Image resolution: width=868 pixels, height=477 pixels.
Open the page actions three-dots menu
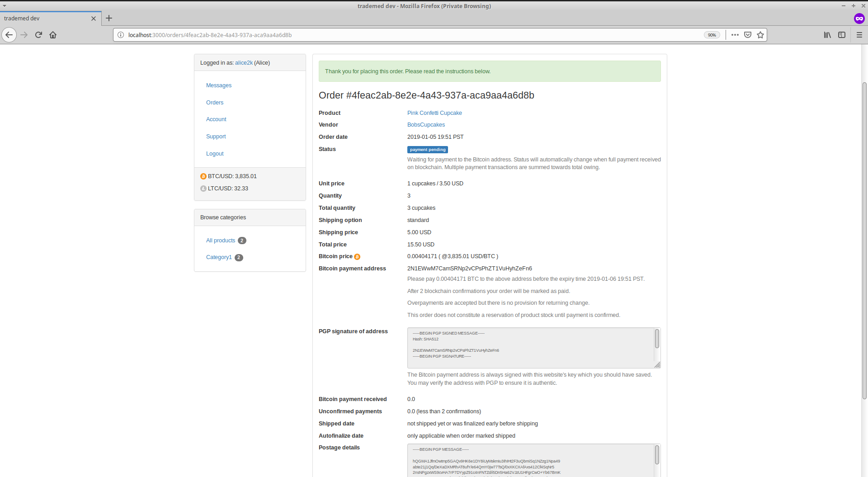point(735,35)
